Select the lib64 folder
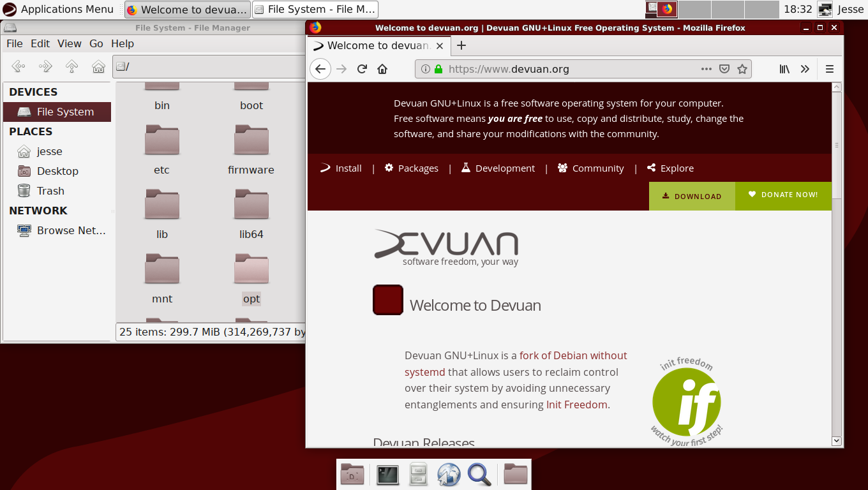The height and width of the screenshot is (490, 868). coord(251,214)
